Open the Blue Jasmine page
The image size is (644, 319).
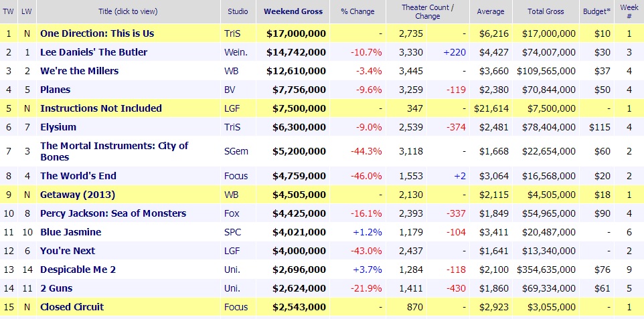(x=71, y=232)
